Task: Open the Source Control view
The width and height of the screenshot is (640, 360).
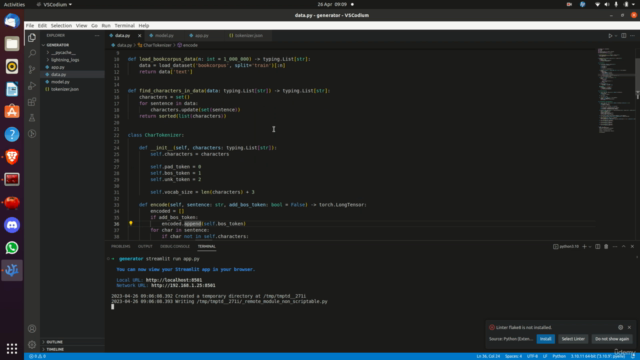Action: [32, 70]
